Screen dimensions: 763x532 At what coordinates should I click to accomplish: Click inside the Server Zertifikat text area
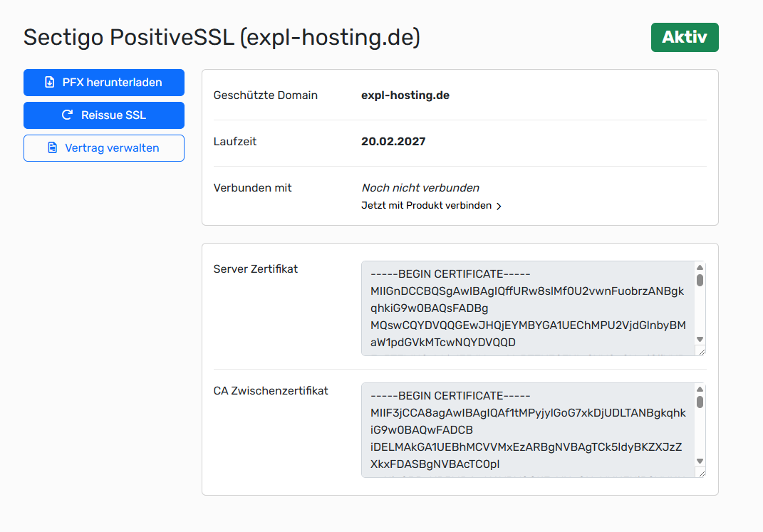coord(534,308)
